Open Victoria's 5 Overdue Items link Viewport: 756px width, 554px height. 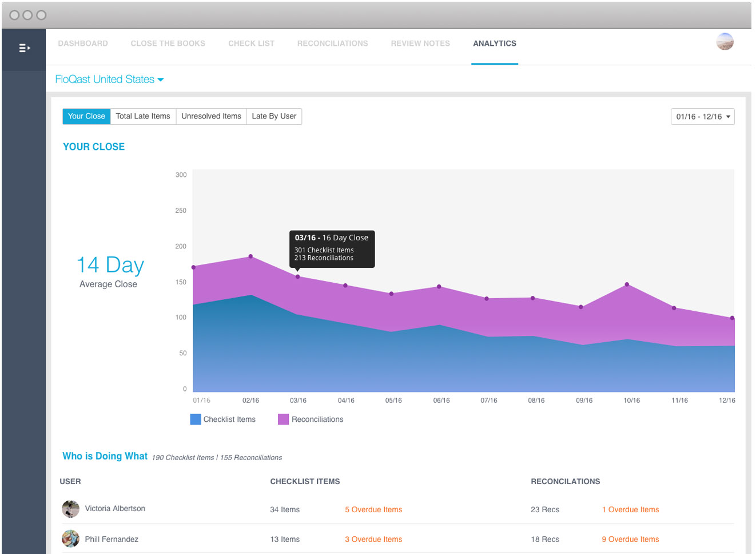(x=373, y=510)
